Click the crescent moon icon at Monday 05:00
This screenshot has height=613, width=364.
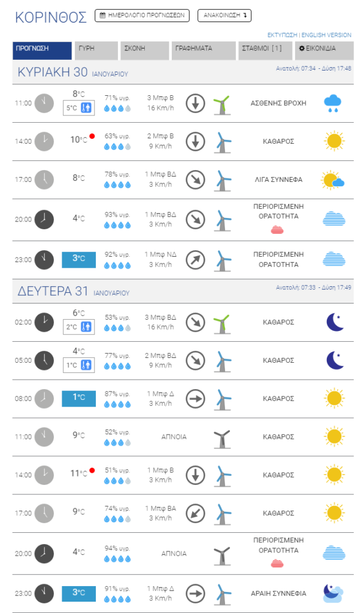pos(335,360)
